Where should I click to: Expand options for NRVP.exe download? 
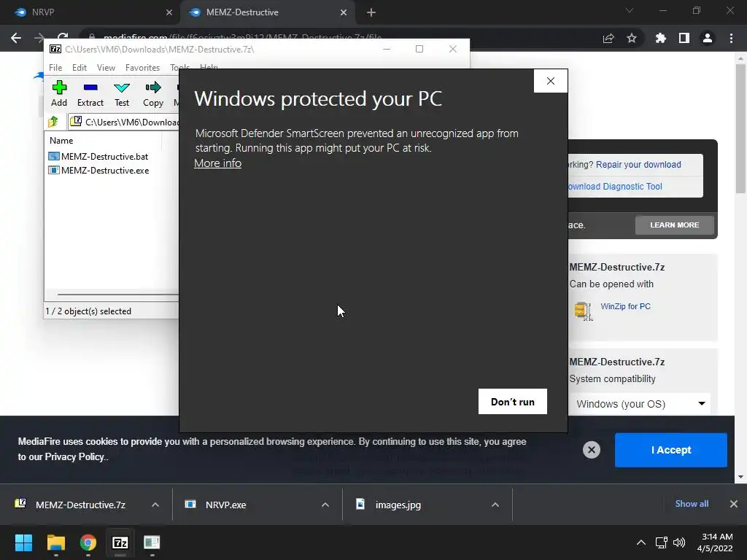point(325,505)
